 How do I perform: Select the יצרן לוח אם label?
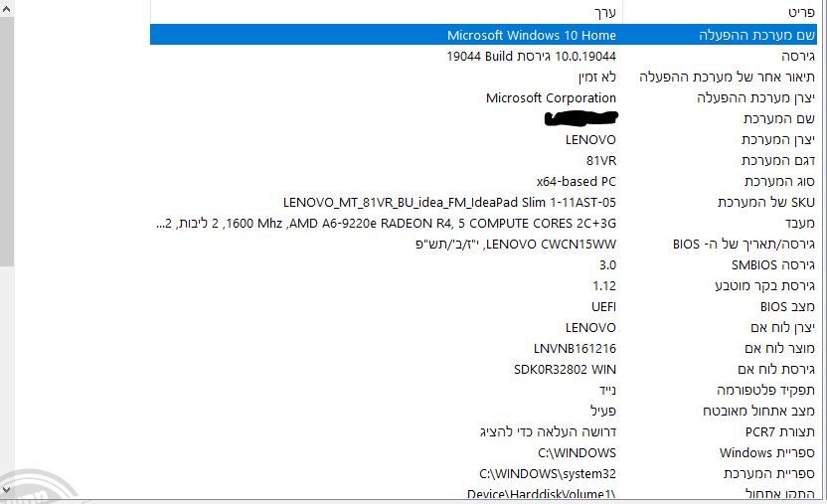tap(782, 327)
